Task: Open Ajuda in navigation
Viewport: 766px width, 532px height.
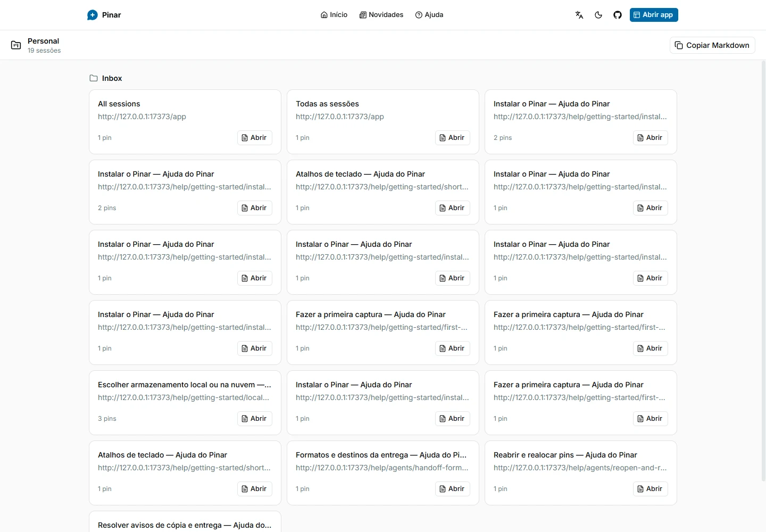Action: (x=429, y=15)
